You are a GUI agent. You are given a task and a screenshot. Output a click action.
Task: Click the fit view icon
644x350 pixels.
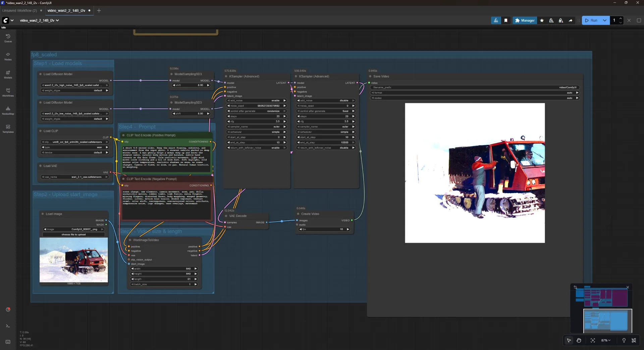point(593,340)
